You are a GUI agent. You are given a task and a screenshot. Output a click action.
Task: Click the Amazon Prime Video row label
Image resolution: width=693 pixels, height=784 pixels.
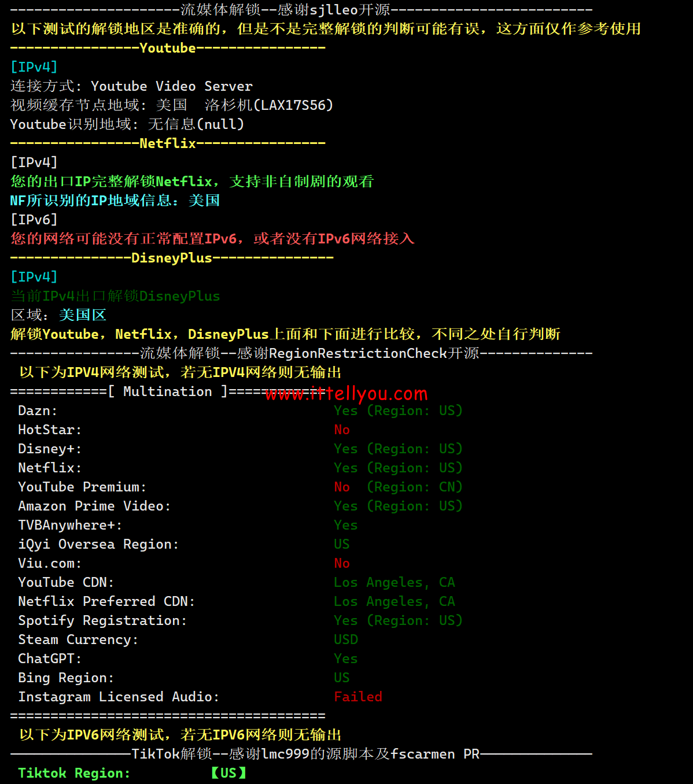(94, 506)
